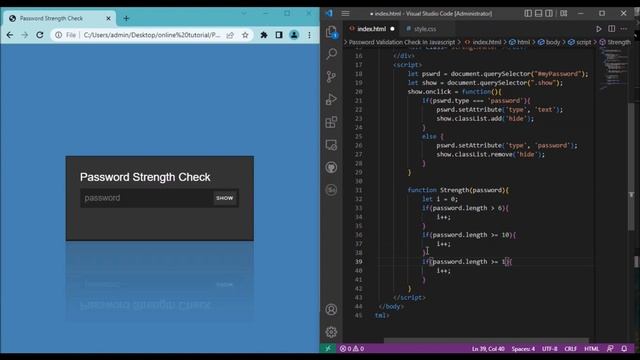
Task: Split the editor to the right
Action: [611, 29]
